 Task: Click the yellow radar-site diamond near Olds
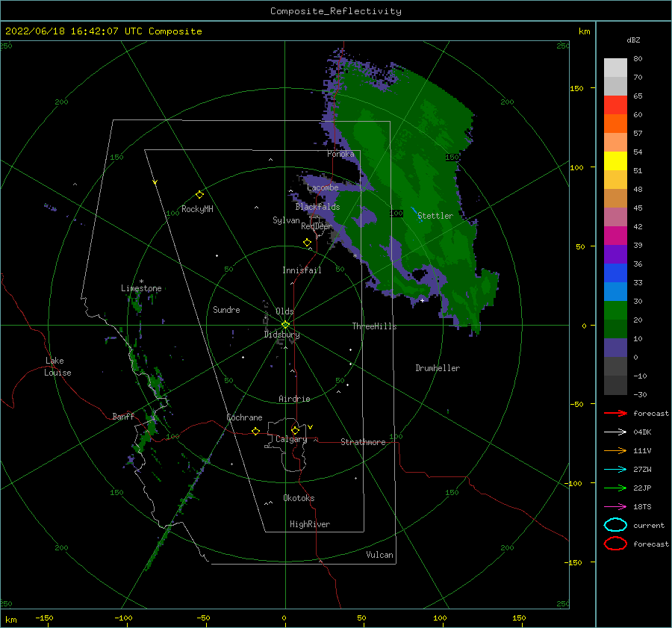coord(285,325)
